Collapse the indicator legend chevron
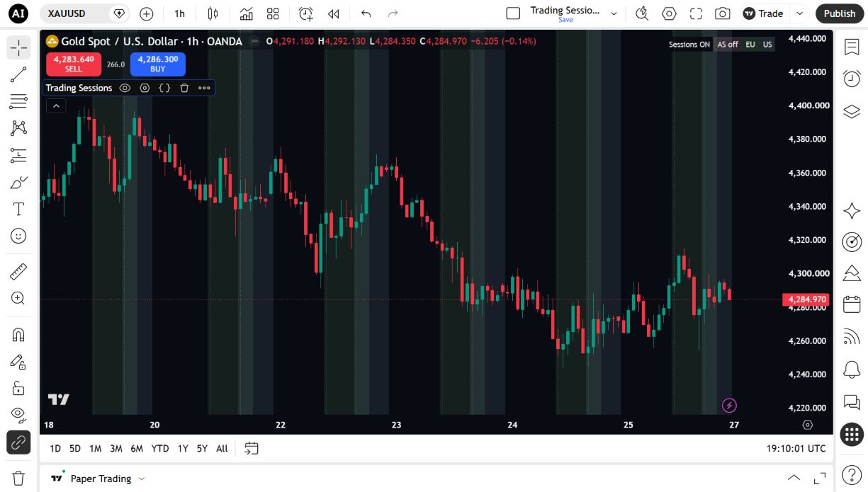 pos(56,106)
